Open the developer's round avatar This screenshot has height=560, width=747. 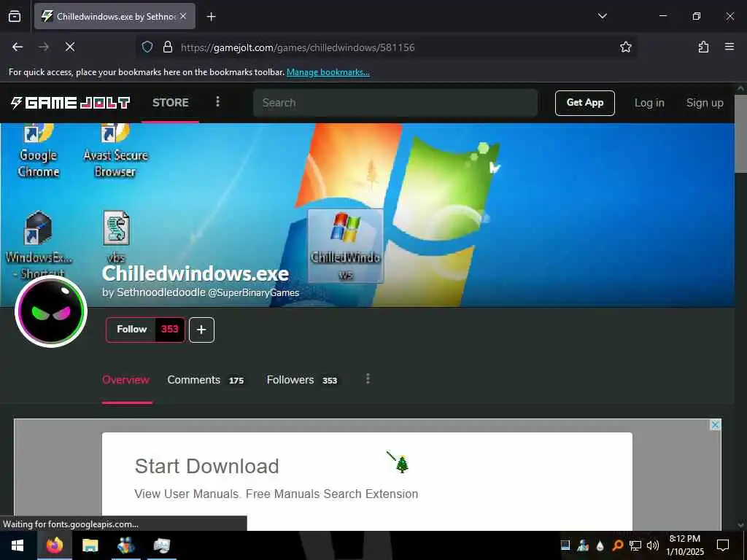pos(51,311)
